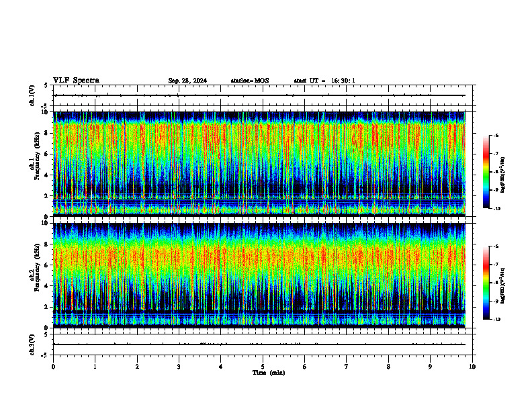This screenshot has height=411, width=532.
Task: Click ch.2 frequency axis tick "6"
Action: [47, 265]
